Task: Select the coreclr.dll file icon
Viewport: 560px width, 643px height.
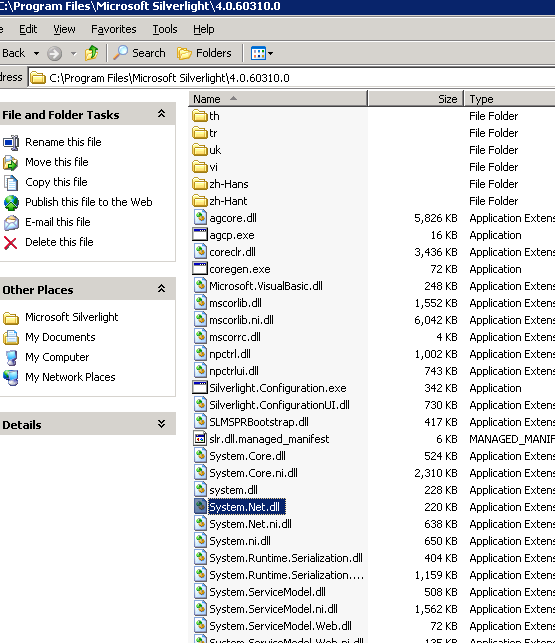Action: pos(200,251)
